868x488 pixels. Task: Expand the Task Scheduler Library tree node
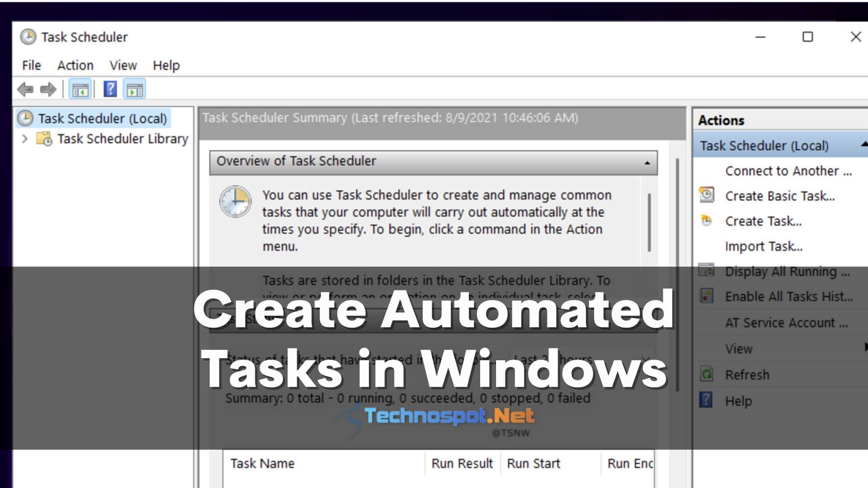click(25, 139)
